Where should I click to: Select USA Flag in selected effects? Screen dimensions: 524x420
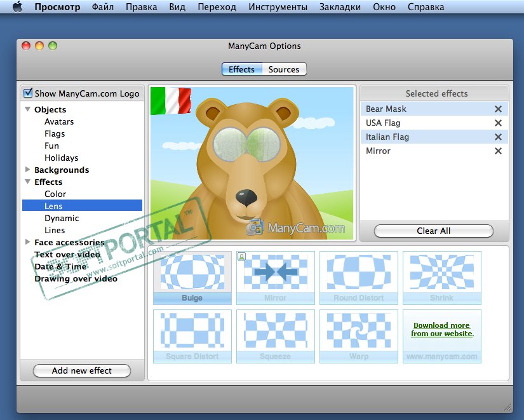[434, 123]
